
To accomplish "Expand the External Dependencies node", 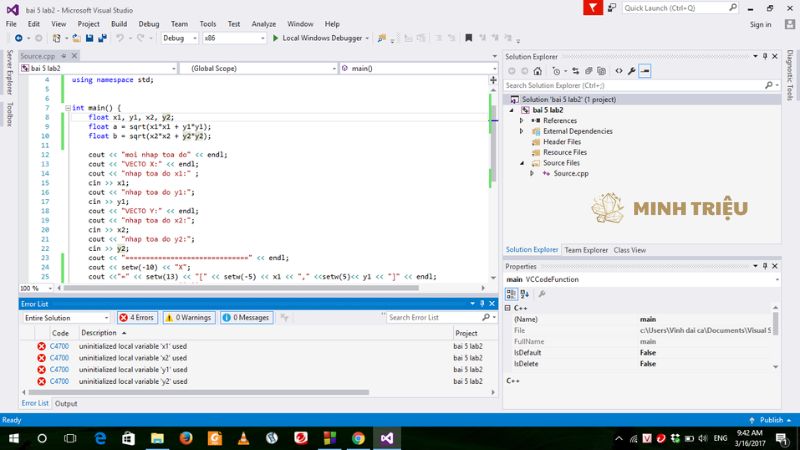I will [521, 132].
